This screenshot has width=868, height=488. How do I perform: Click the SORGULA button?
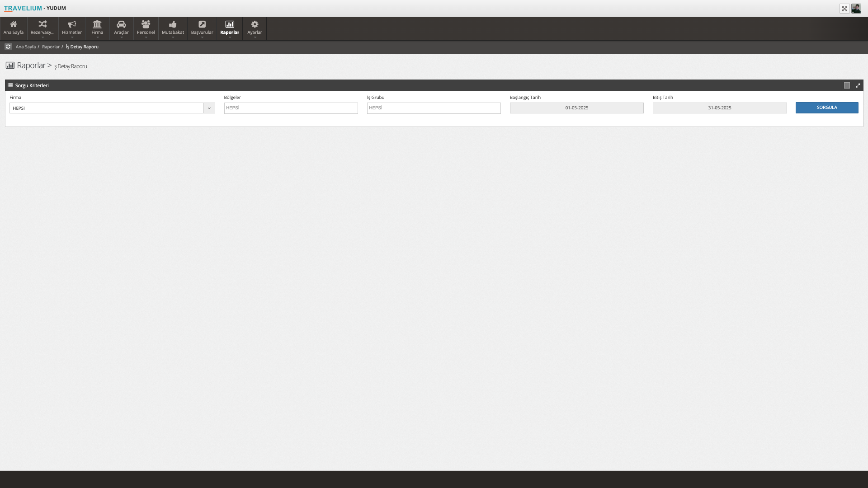click(x=826, y=108)
